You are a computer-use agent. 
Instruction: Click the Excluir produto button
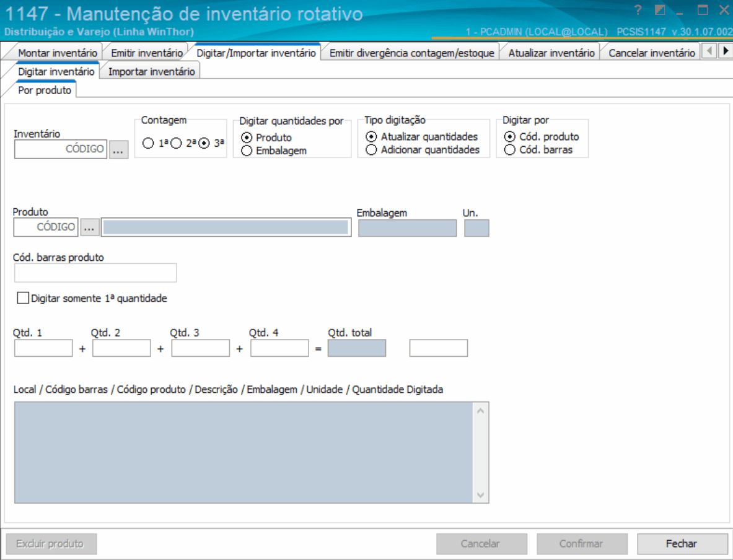pos(51,544)
